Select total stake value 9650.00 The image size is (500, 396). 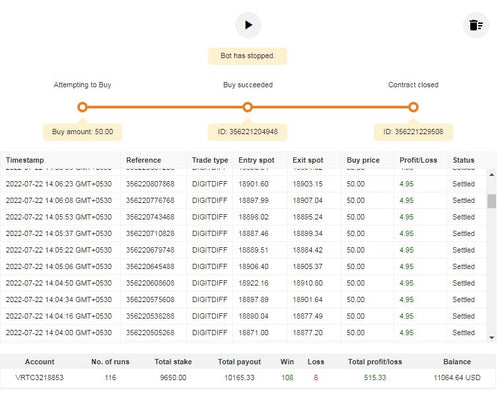173,378
